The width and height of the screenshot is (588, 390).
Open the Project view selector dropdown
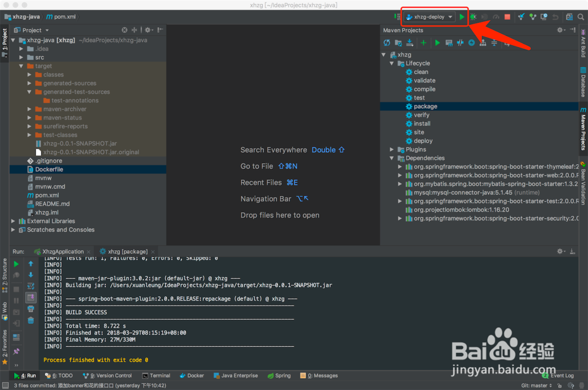32,30
